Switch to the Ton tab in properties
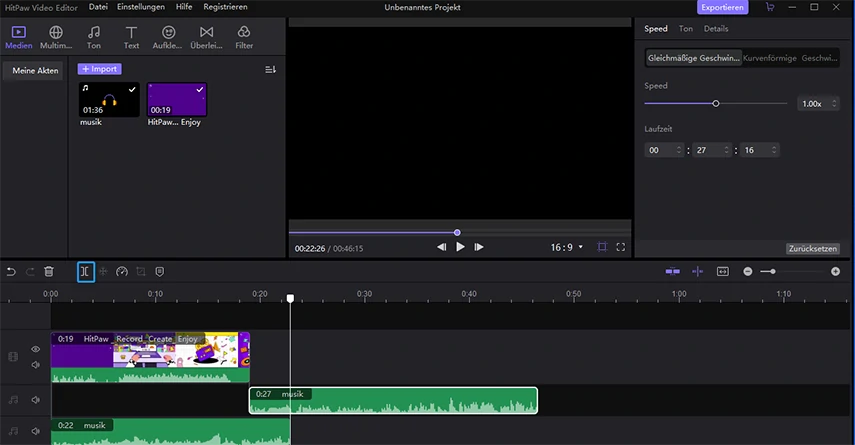855x445 pixels. point(685,29)
